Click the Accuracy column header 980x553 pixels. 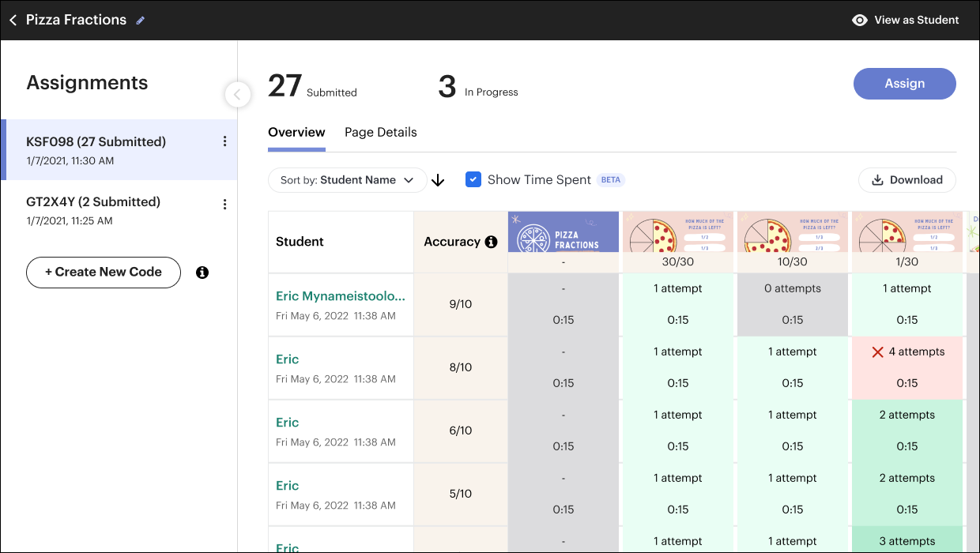pyautogui.click(x=461, y=242)
